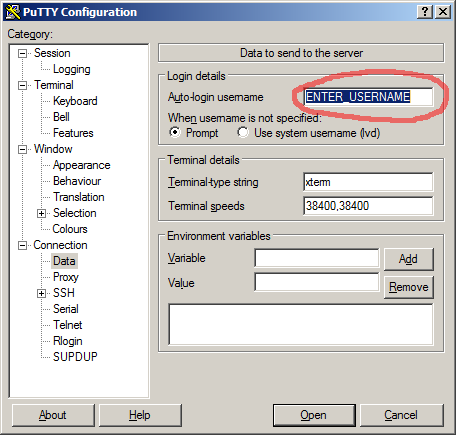Click the Auto-login username field
Screen dimensions: 456x435
[368, 97]
